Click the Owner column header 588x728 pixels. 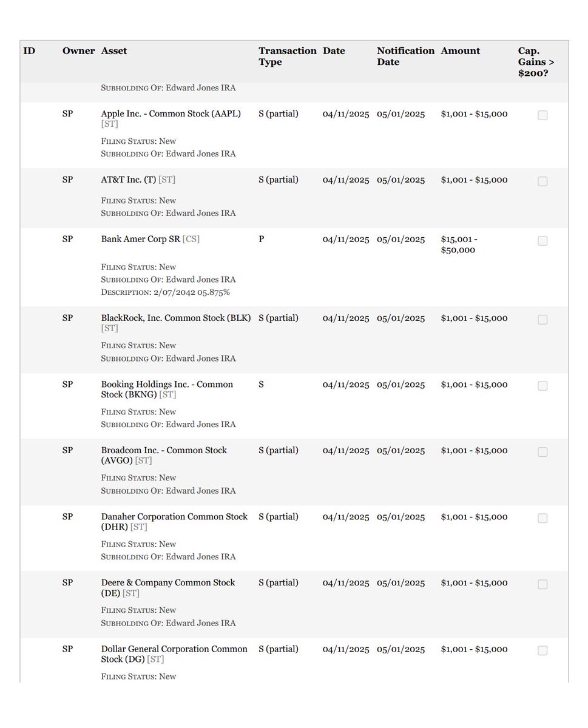pos(78,51)
